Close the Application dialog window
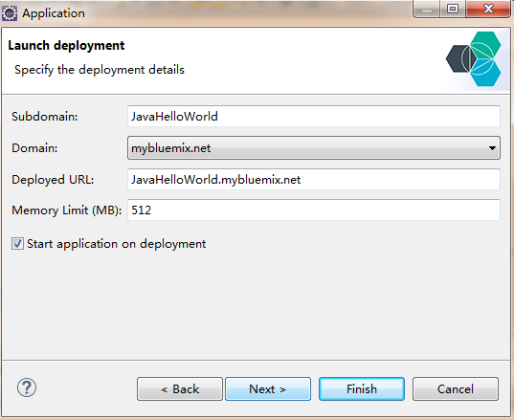The image size is (514, 420). tap(488, 9)
